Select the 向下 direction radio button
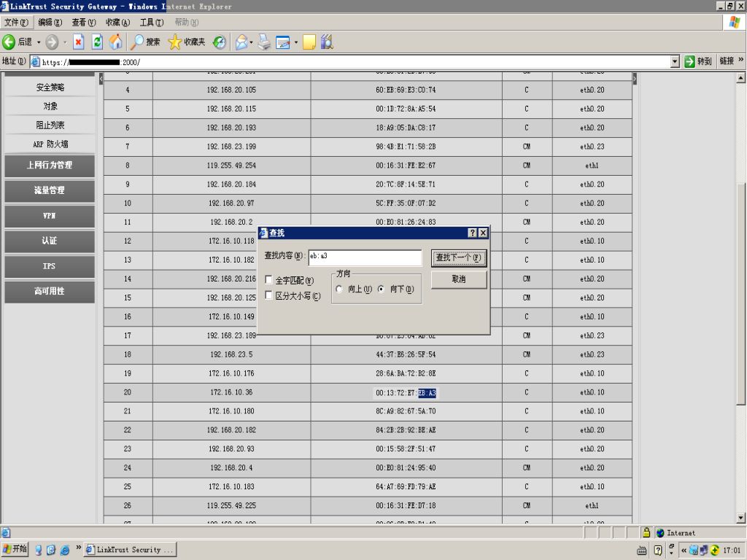Screen dimensions: 747x560 pyautogui.click(x=381, y=289)
